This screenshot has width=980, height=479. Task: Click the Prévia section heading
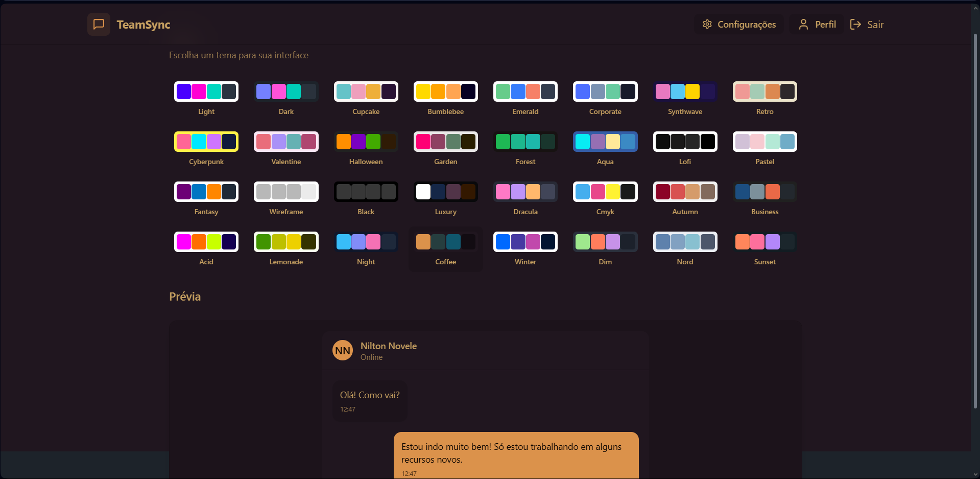[185, 296]
